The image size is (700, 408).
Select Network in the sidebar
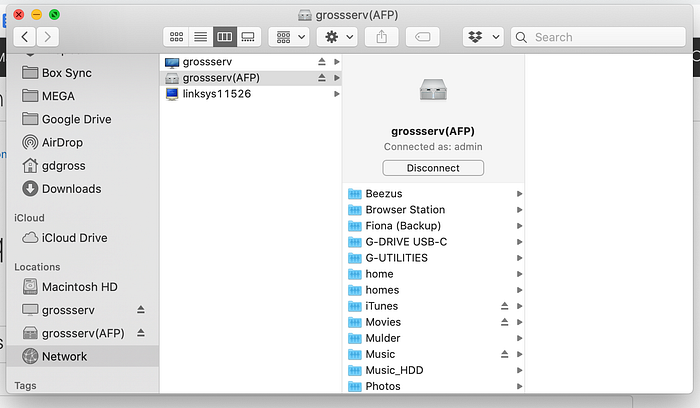83,356
